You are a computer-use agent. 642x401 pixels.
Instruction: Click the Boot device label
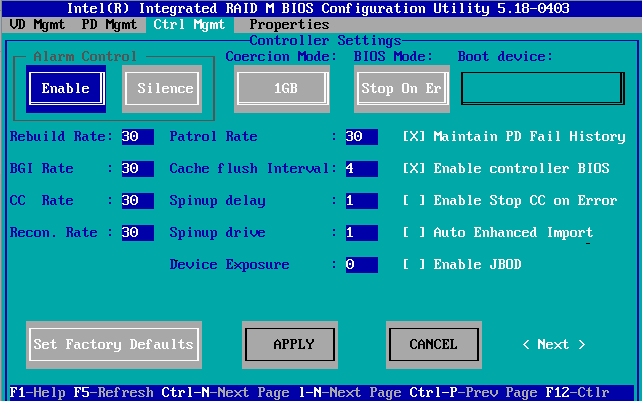pyautogui.click(x=505, y=57)
